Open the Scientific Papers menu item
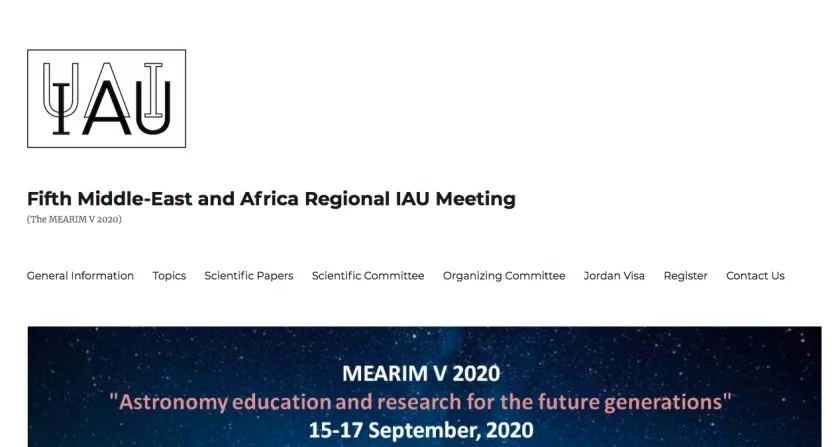 tap(249, 276)
